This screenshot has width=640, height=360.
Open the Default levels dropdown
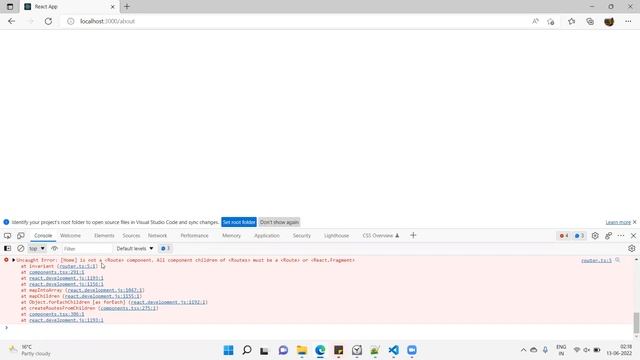pyautogui.click(x=135, y=248)
